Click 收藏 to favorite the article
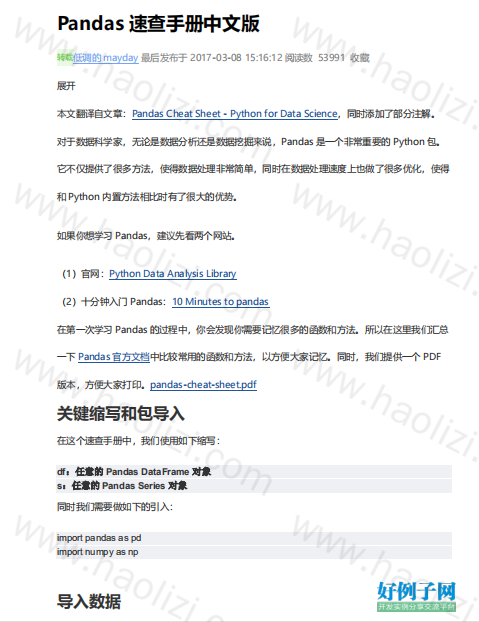 pyautogui.click(x=360, y=58)
